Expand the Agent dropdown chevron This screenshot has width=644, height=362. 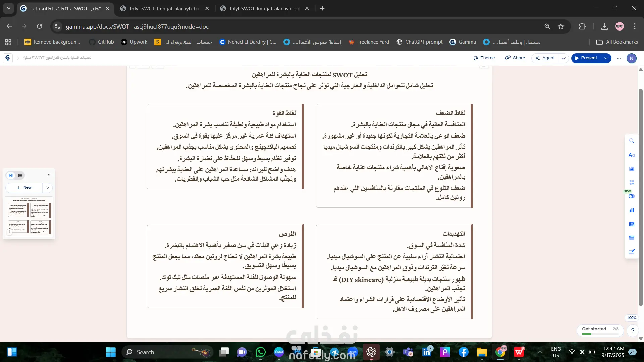coord(563,58)
